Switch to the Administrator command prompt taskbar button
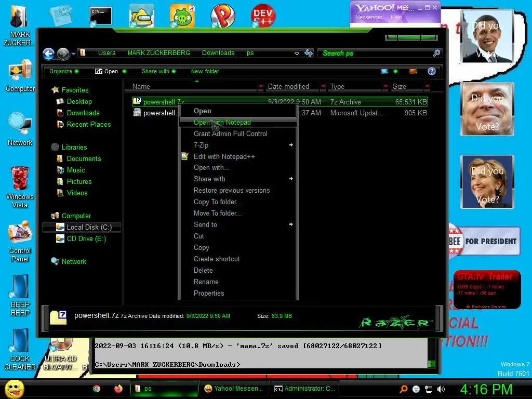The image size is (532, 399). coord(304,389)
